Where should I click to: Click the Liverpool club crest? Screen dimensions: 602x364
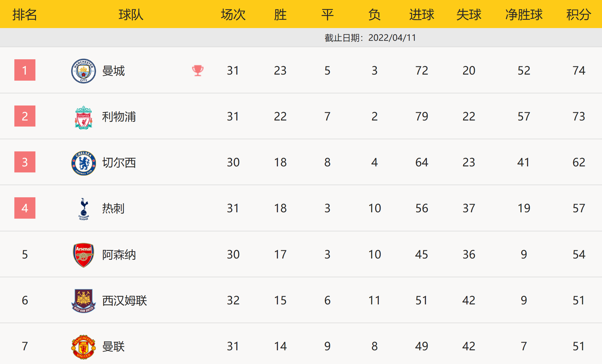(x=83, y=117)
